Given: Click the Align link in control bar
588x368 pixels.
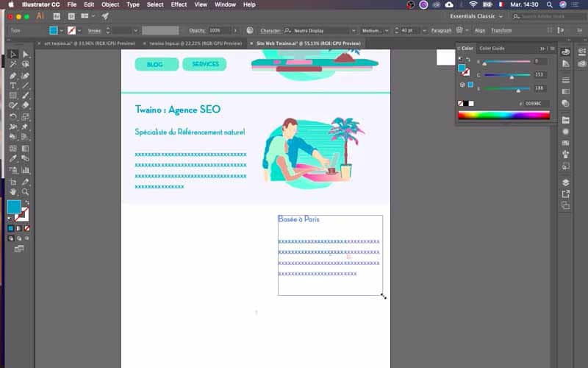Looking at the screenshot, I should click(480, 30).
